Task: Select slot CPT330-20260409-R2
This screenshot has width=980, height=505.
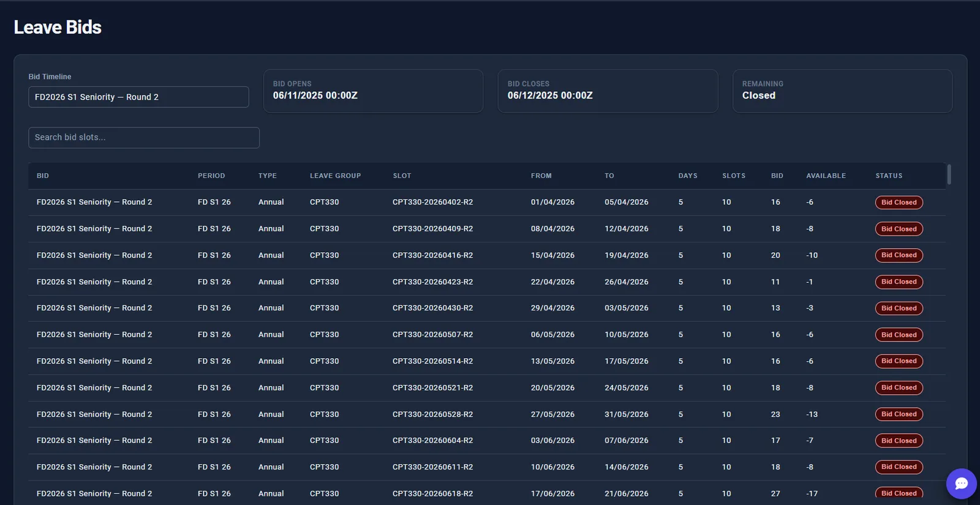Action: click(432, 229)
